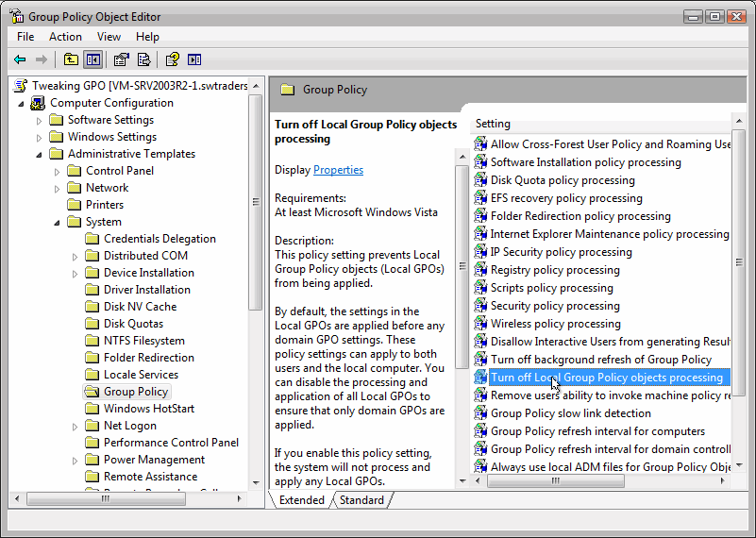The image size is (756, 538).
Task: Click the Show/Hide Action Pane toolbar icon
Action: [194, 59]
